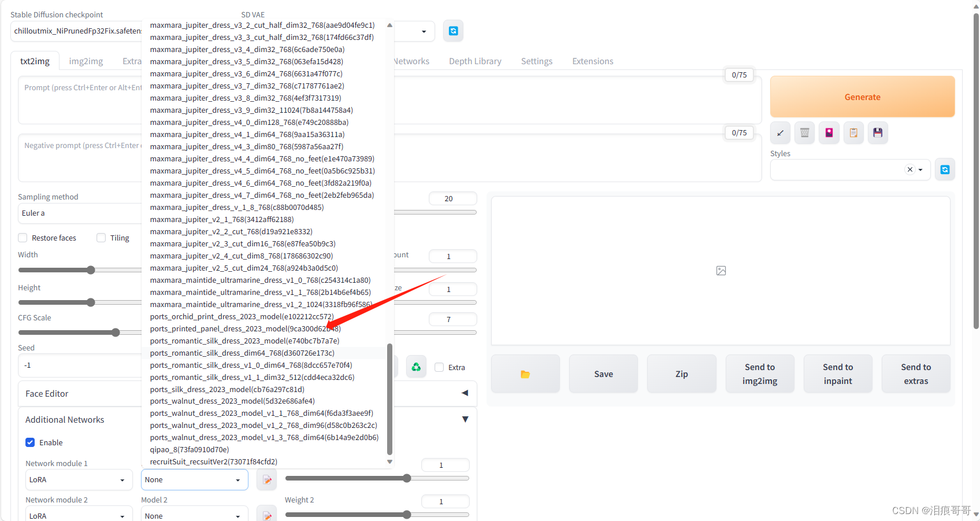The width and height of the screenshot is (980, 521).
Task: Open Network module 1 LoRA dropdown
Action: [79, 480]
